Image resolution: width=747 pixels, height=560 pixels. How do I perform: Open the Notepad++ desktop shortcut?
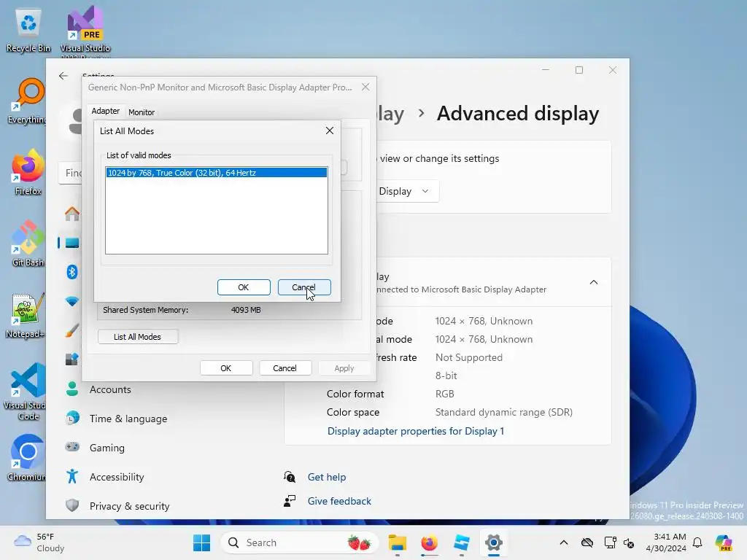[x=26, y=315]
